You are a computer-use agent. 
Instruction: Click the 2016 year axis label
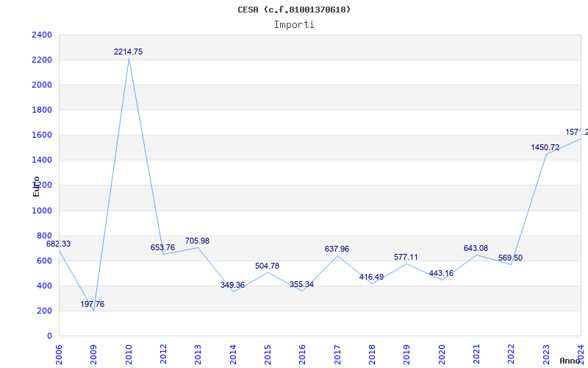tap(302, 355)
